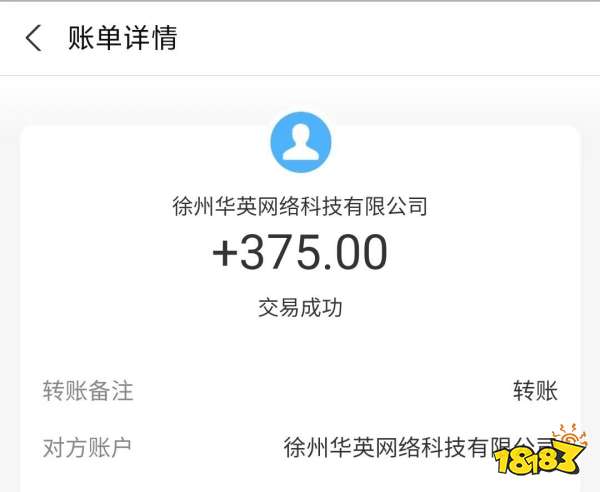Select the 转账备注 row label
The image size is (600, 492).
pos(88,391)
